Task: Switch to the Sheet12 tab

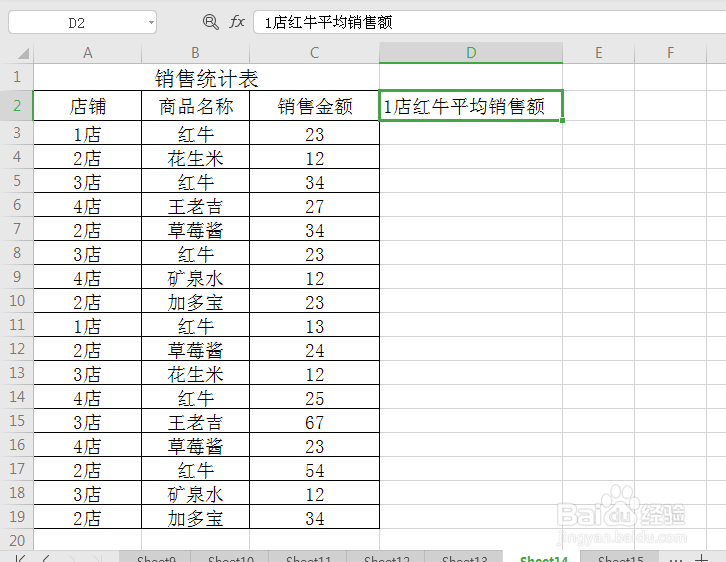Action: [386, 557]
